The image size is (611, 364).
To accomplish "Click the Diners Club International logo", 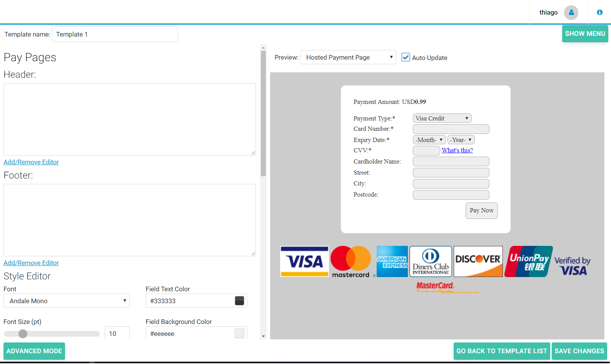I will pyautogui.click(x=431, y=262).
